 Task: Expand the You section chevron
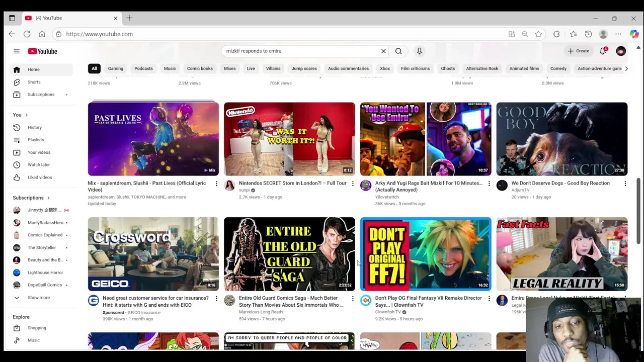pos(26,115)
